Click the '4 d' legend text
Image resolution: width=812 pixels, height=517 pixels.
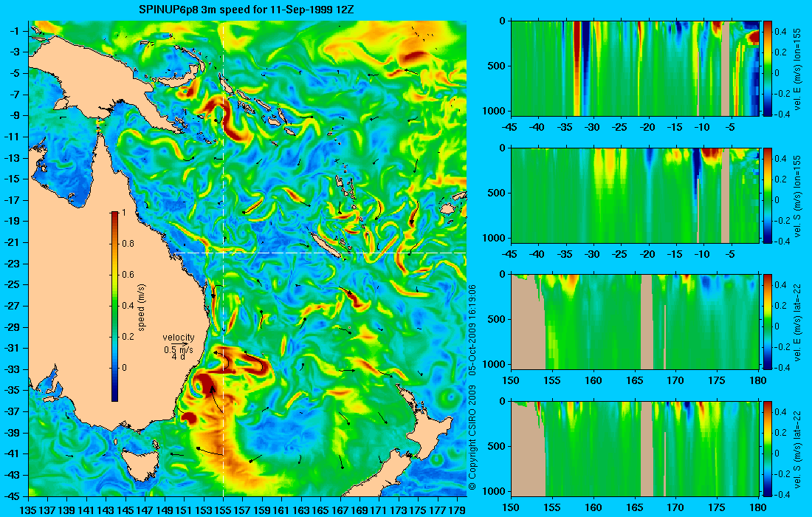178,357
